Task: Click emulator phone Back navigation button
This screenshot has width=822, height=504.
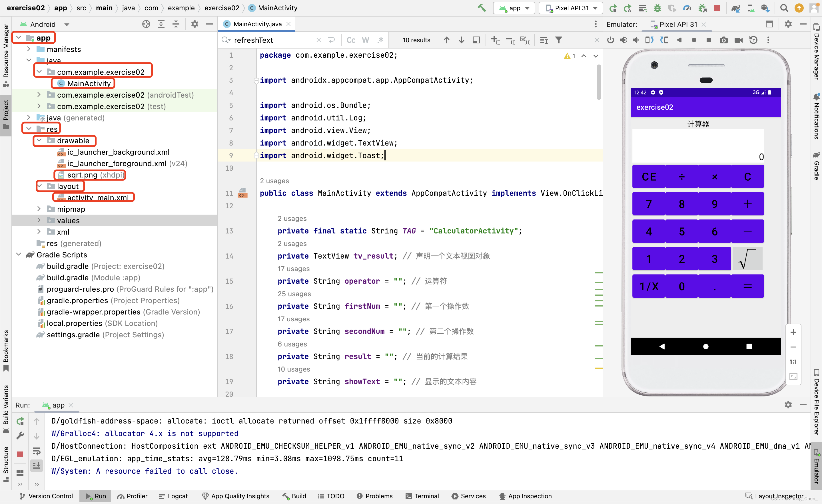Action: tap(662, 346)
